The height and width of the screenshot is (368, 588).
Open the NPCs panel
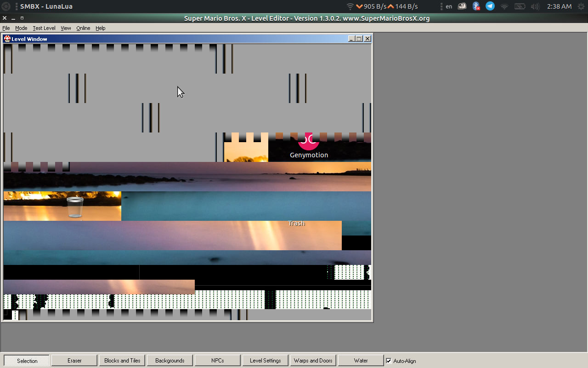click(x=218, y=361)
